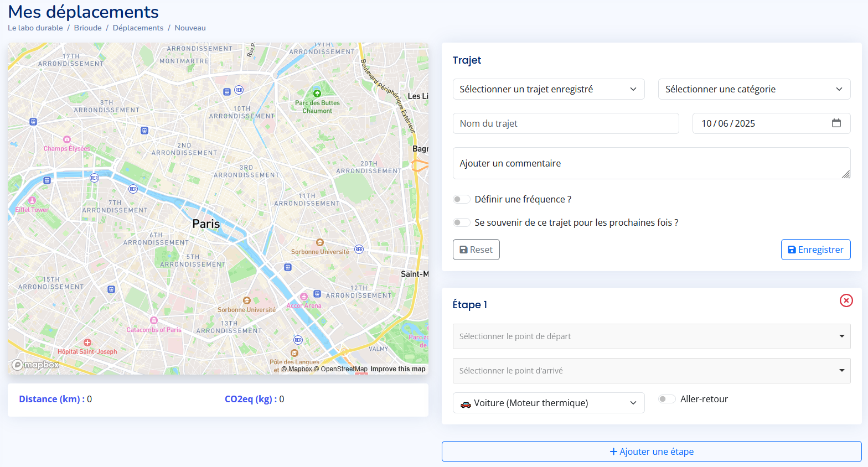Click the Champs Élysées map marker
Viewport: 868px width, 467px height.
[x=67, y=139]
